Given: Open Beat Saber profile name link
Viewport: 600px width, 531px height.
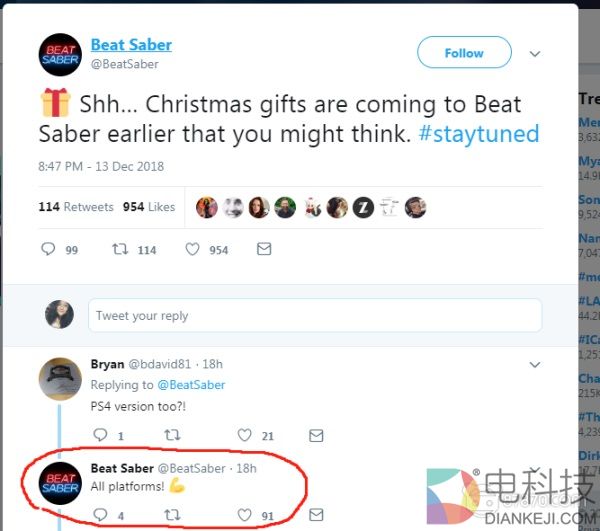Looking at the screenshot, I should [x=131, y=45].
